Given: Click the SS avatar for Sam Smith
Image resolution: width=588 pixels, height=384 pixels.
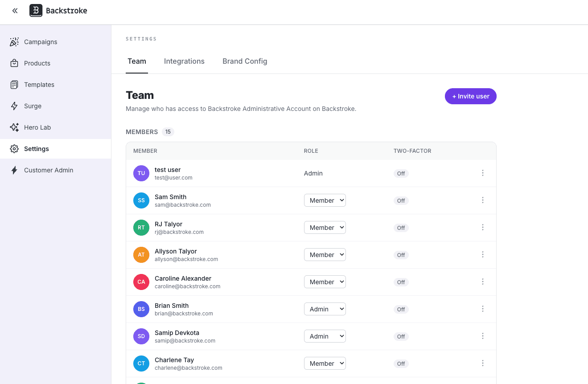Looking at the screenshot, I should click(x=141, y=200).
